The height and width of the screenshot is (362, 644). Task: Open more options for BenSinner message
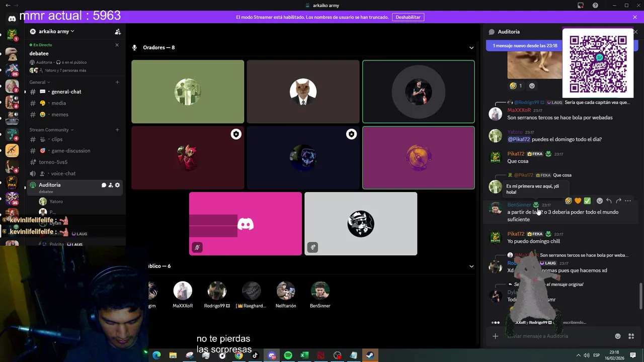point(628,201)
